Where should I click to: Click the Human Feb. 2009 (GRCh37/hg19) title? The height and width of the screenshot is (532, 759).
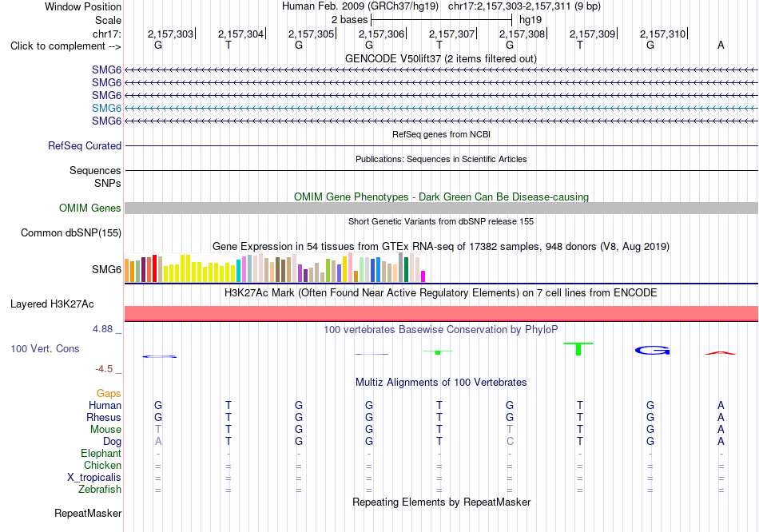tap(360, 6)
